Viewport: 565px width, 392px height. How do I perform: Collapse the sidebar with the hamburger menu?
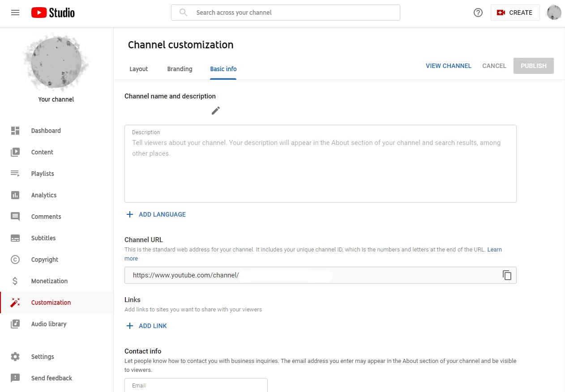coord(15,13)
